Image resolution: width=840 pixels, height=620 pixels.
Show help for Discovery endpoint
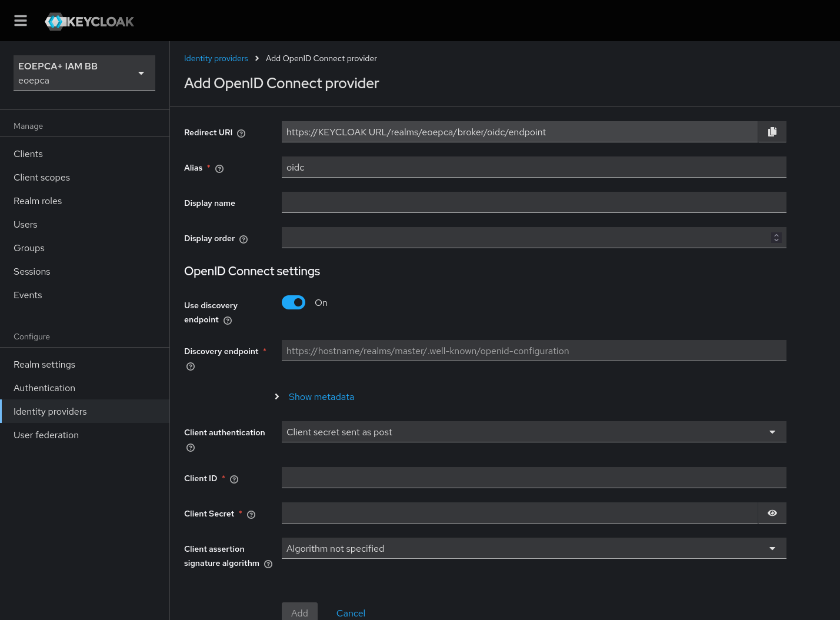tap(191, 366)
